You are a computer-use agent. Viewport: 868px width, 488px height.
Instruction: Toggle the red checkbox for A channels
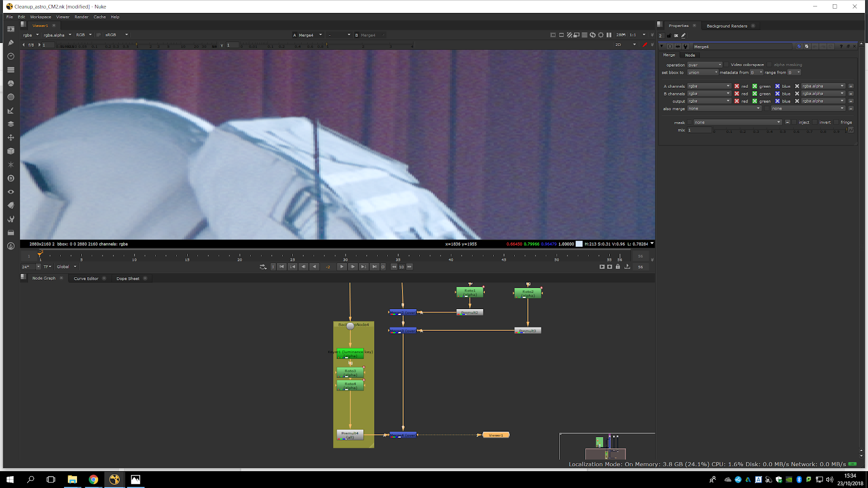tap(737, 86)
